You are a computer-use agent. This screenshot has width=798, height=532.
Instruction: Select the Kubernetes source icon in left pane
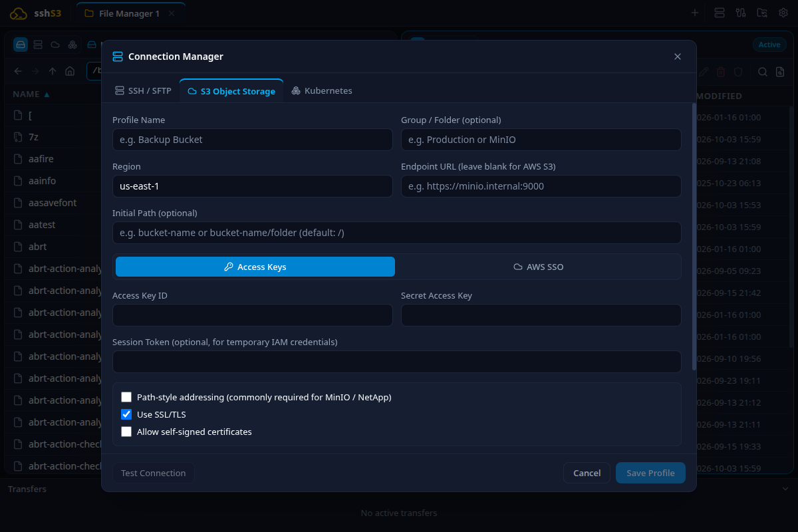pyautogui.click(x=72, y=45)
